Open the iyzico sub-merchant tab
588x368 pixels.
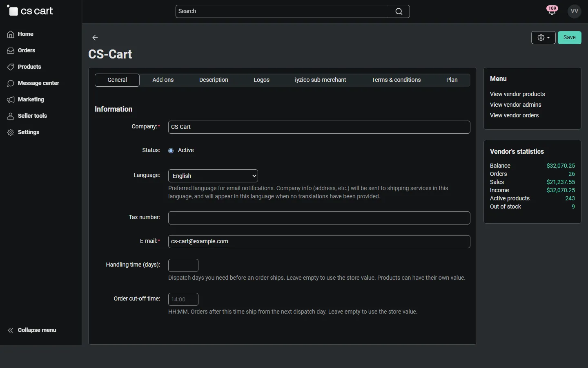(x=321, y=80)
